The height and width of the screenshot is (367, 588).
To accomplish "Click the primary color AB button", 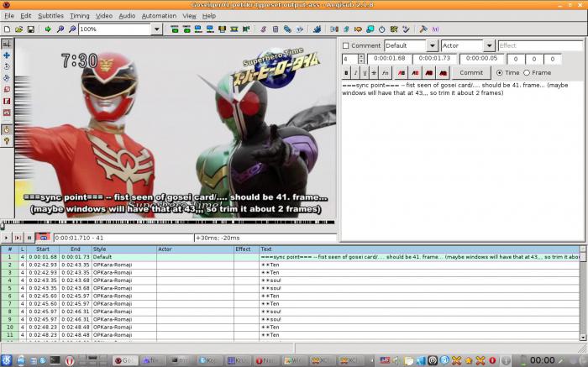I will click(x=402, y=73).
